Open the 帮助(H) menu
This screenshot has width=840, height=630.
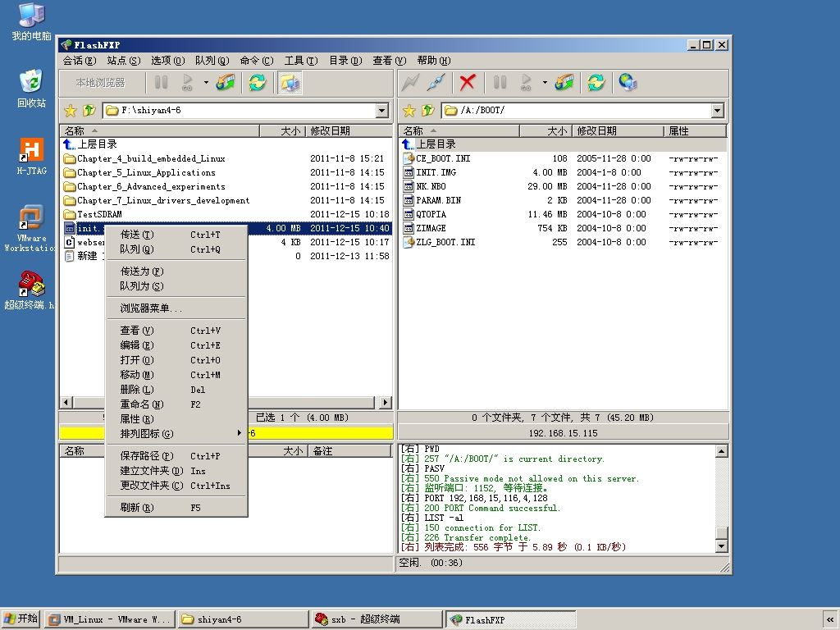pyautogui.click(x=434, y=61)
